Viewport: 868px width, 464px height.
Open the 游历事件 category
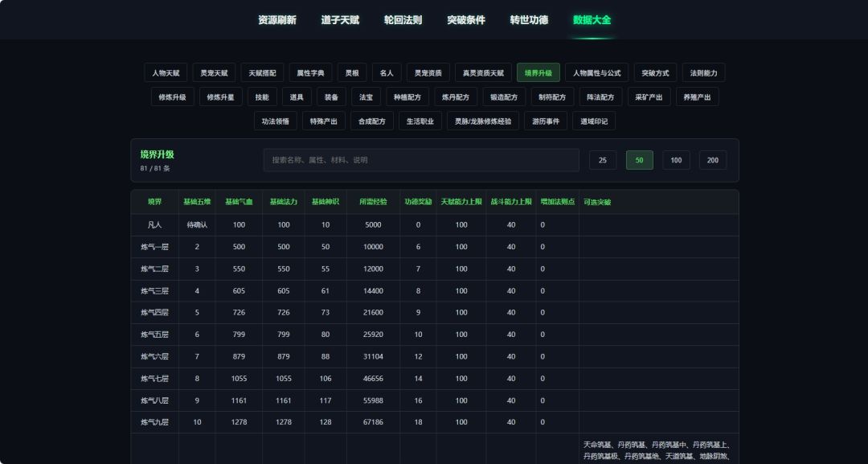click(546, 121)
